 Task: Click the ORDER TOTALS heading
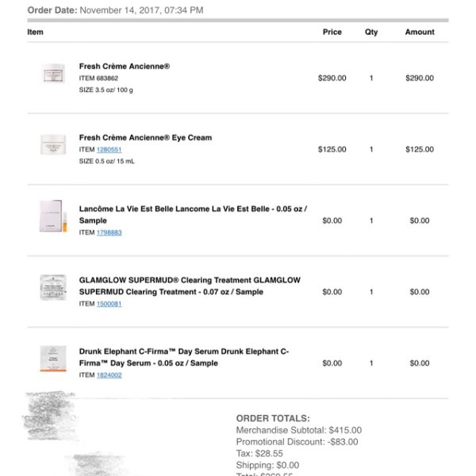click(273, 419)
